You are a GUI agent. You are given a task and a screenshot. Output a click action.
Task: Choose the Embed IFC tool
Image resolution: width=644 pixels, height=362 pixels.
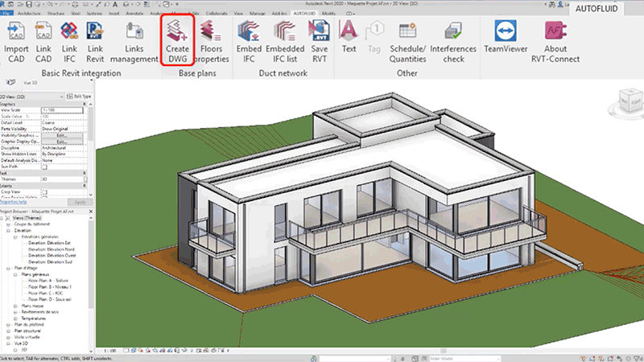[249, 43]
